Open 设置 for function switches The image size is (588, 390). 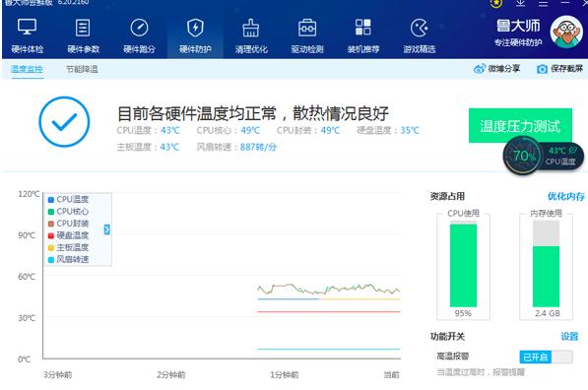click(569, 337)
